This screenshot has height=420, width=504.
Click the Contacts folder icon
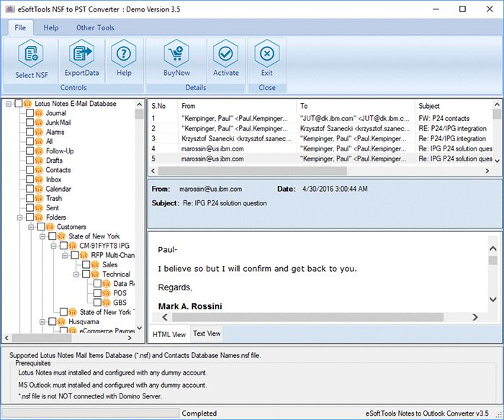(x=39, y=170)
